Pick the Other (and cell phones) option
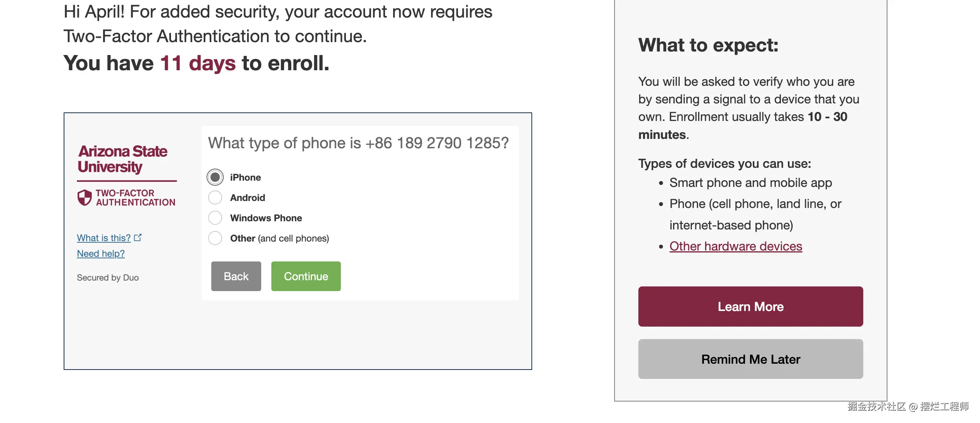The image size is (980, 423). point(215,238)
